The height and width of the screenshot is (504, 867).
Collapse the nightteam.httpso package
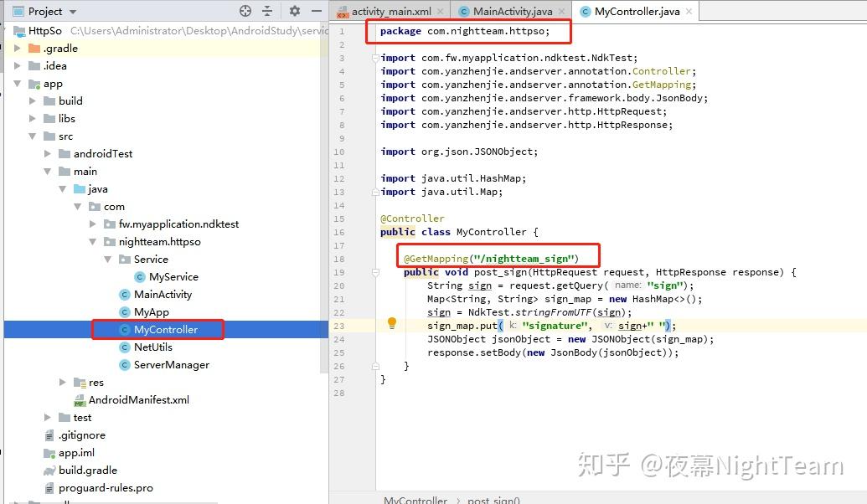93,241
